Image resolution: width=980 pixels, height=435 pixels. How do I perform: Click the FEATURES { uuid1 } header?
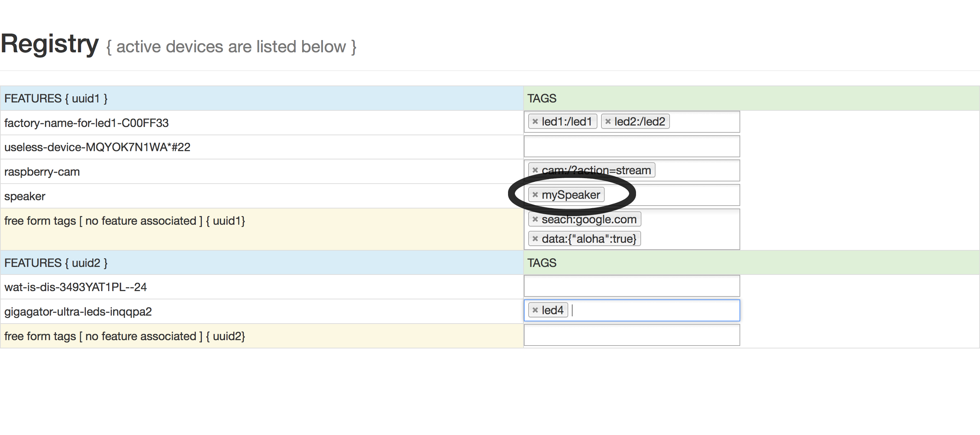[56, 98]
